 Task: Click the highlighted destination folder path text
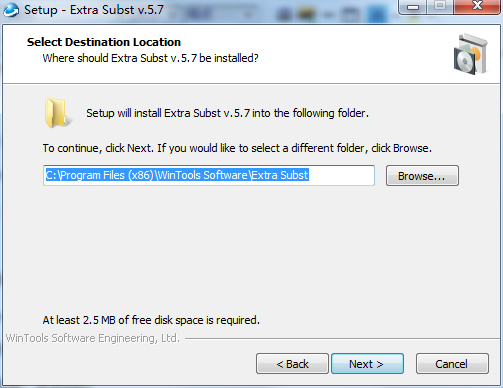[177, 175]
